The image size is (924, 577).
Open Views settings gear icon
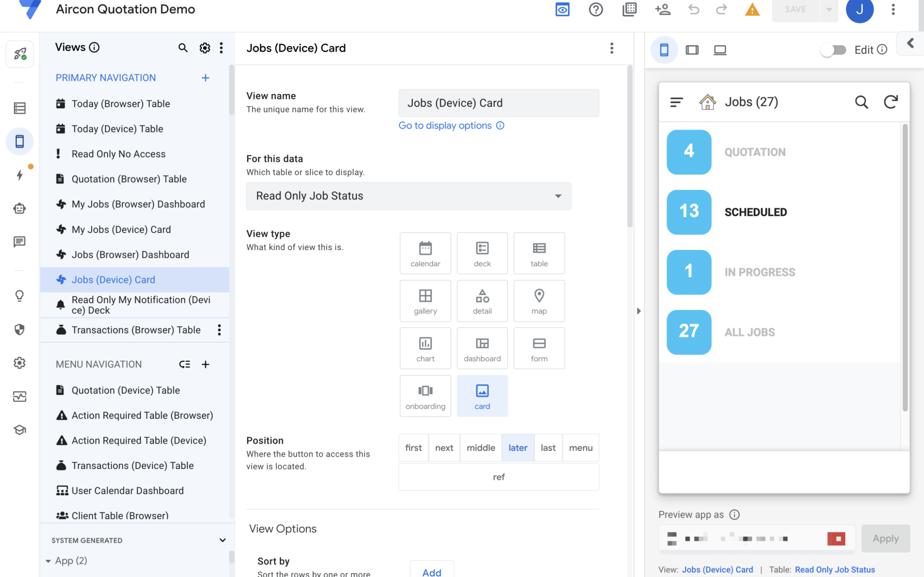coord(205,48)
